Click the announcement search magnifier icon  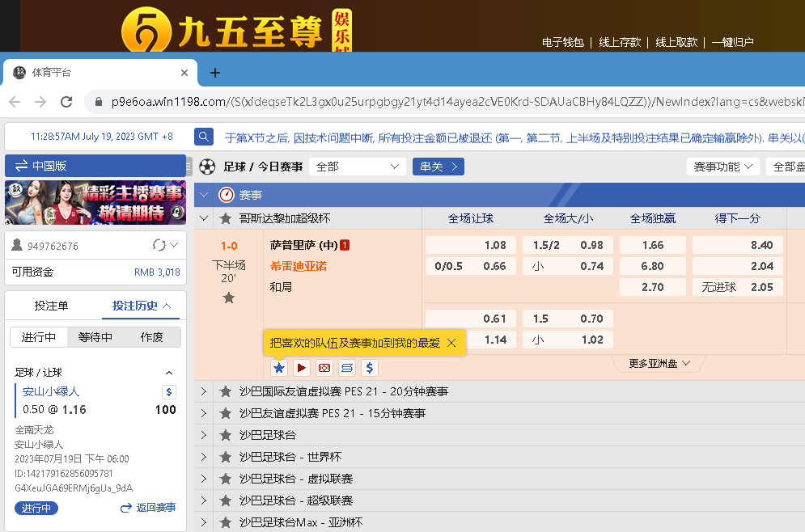[203, 137]
